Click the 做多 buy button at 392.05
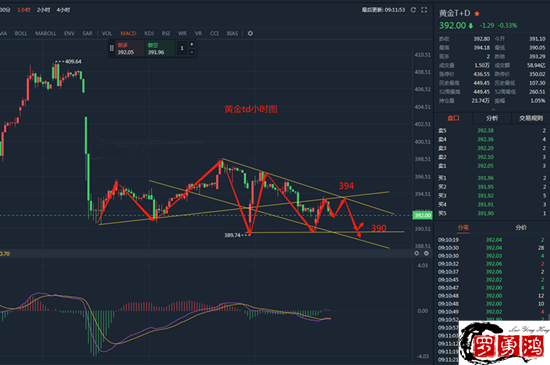Screen dimensions: 550x365 point(130,48)
